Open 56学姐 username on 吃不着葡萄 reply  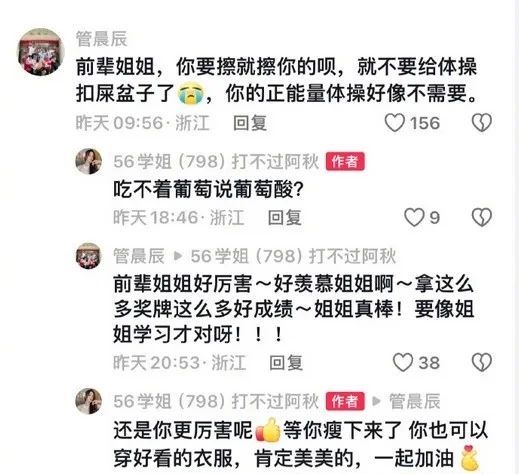coord(216,162)
